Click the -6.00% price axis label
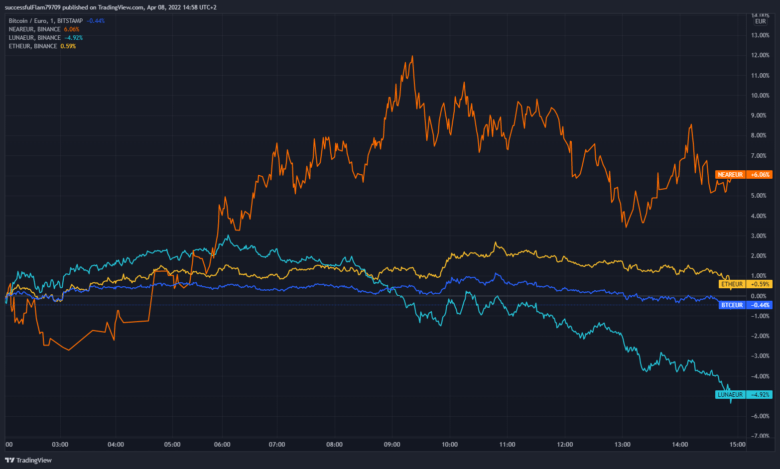The image size is (780, 469). point(760,416)
